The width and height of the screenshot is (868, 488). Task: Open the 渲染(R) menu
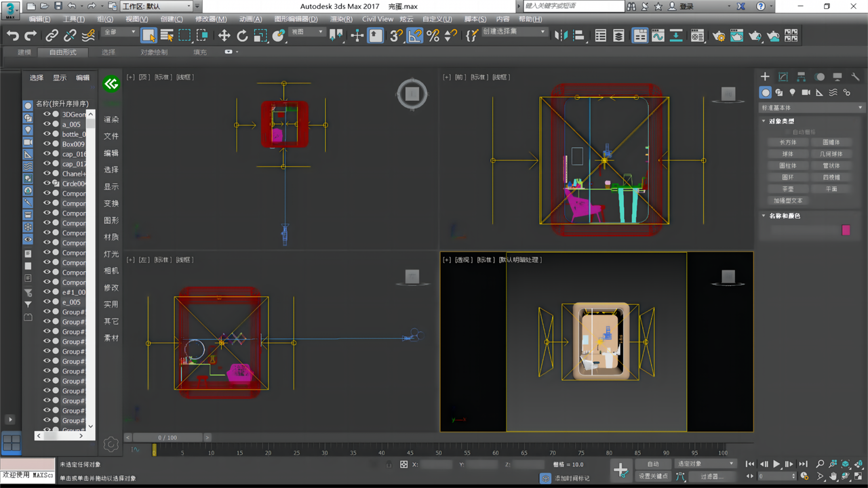340,19
